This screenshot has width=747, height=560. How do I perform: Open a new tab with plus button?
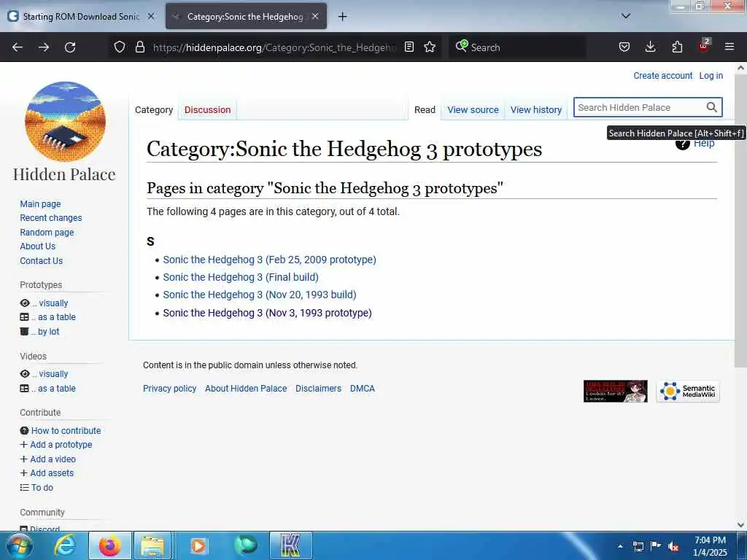pyautogui.click(x=342, y=17)
